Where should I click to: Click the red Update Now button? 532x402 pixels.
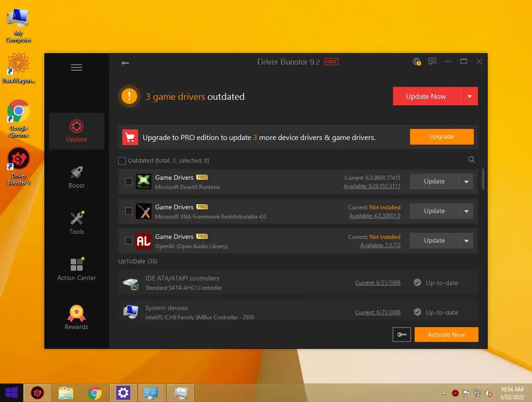[x=427, y=97]
